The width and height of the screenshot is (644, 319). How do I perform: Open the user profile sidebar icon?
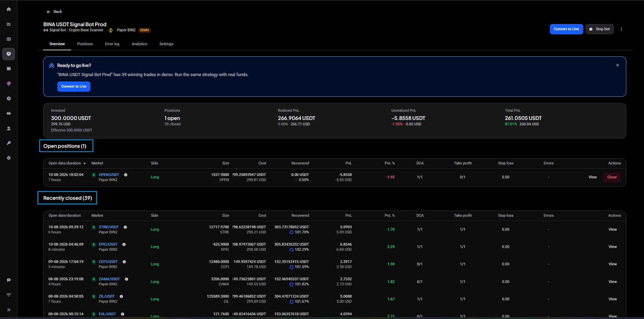(x=9, y=128)
